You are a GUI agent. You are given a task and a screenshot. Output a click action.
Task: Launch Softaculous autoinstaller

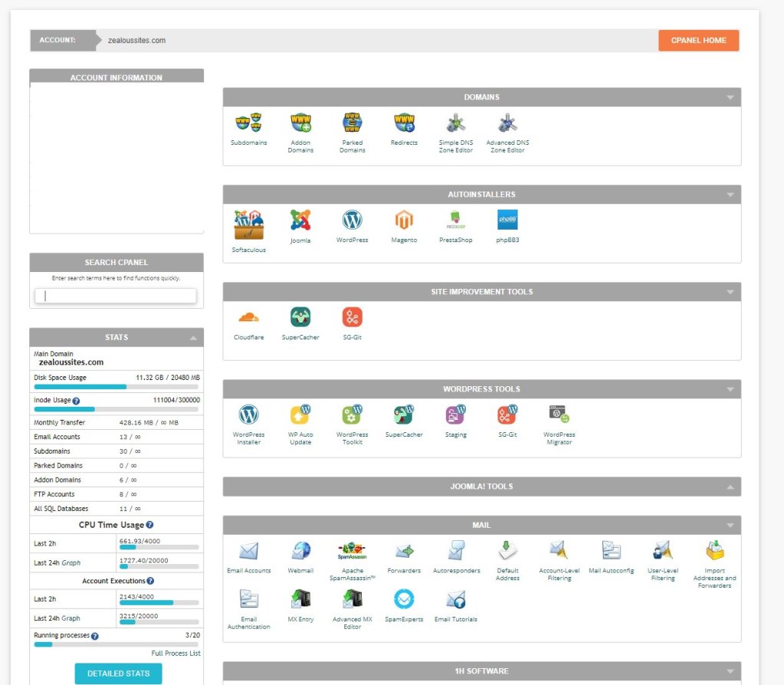click(248, 225)
